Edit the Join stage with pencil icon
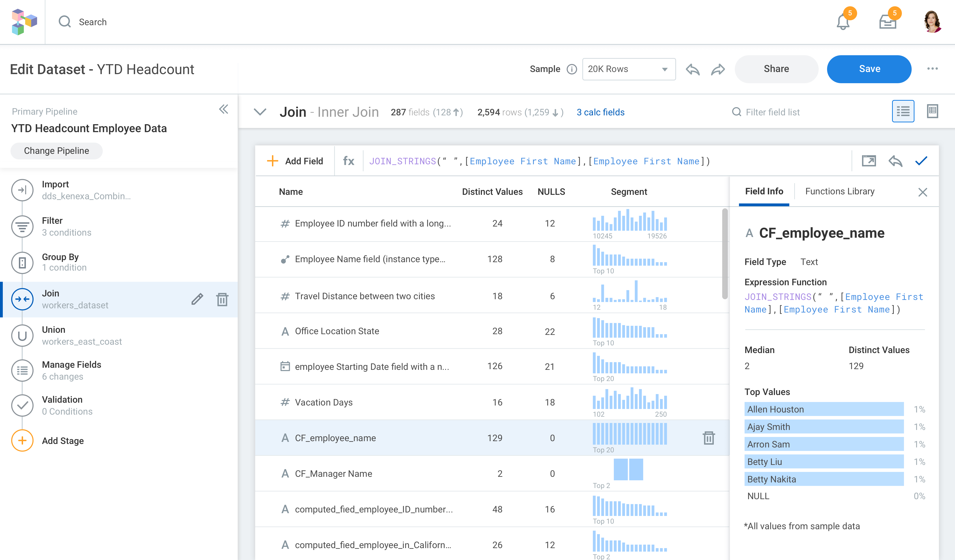Screen dimensions: 955x560 197,299
